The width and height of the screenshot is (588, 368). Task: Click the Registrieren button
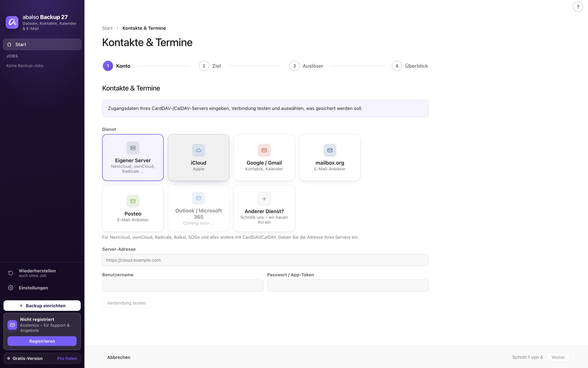click(x=42, y=341)
